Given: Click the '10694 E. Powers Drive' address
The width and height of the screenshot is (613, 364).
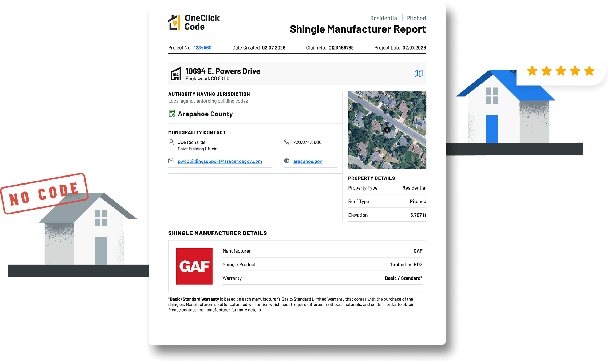Looking at the screenshot, I should coord(223,71).
